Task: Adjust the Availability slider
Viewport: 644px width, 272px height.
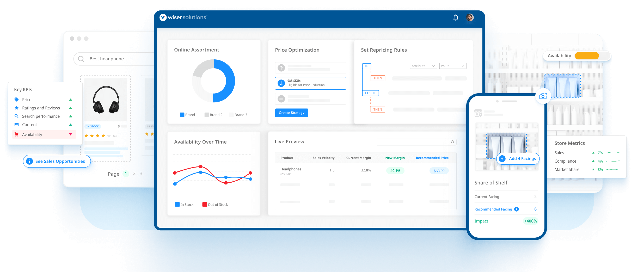Action: coord(587,55)
